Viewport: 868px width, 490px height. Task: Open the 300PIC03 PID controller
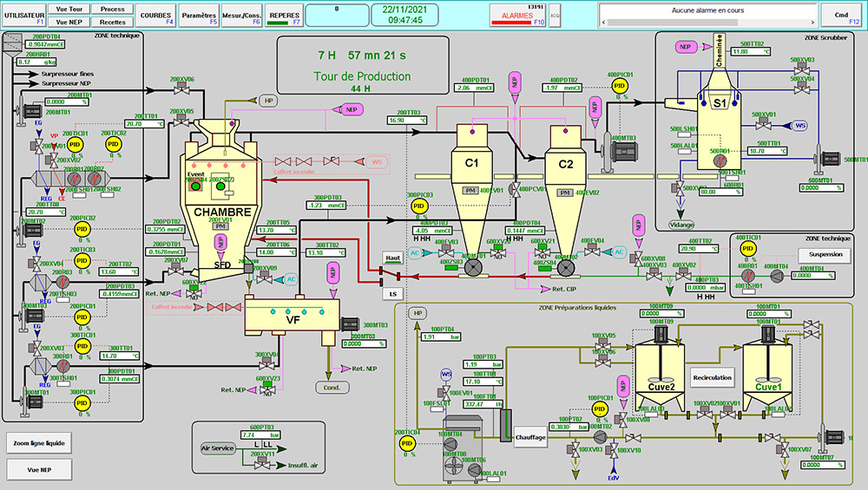pyautogui.click(x=418, y=206)
